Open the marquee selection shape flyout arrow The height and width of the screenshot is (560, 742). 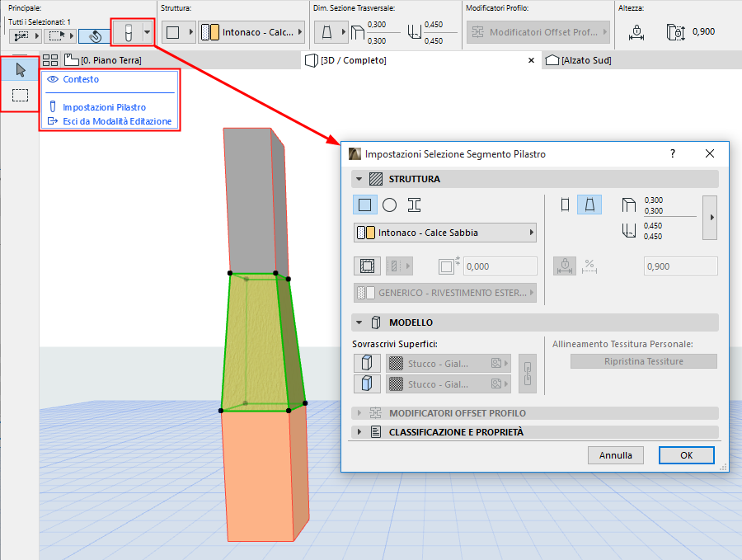tap(72, 36)
